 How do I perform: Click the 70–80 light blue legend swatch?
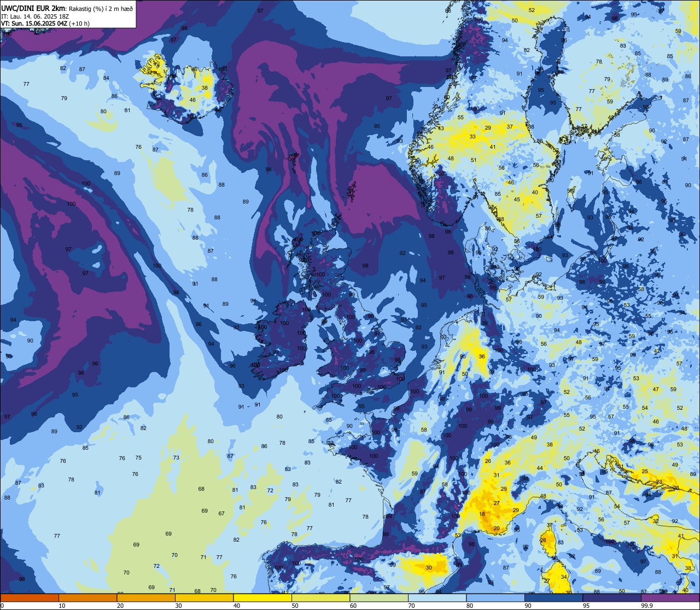coord(437,597)
